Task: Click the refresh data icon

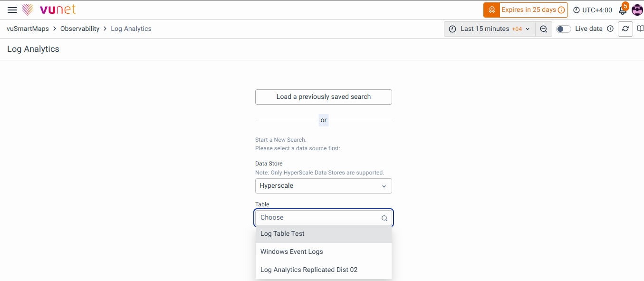Action: click(625, 29)
